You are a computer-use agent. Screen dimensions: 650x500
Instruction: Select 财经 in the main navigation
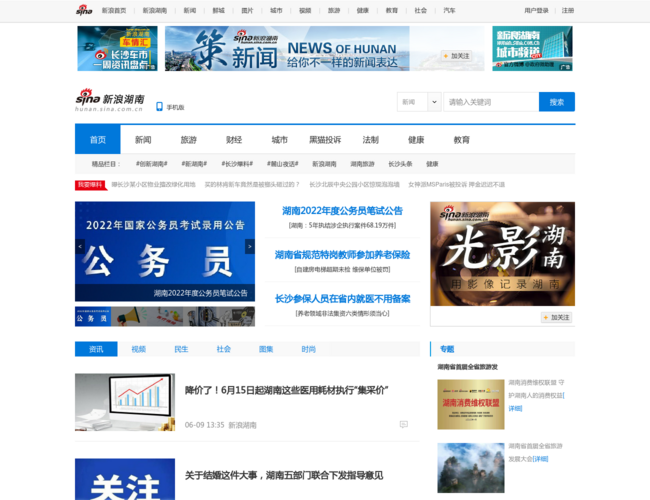(234, 140)
